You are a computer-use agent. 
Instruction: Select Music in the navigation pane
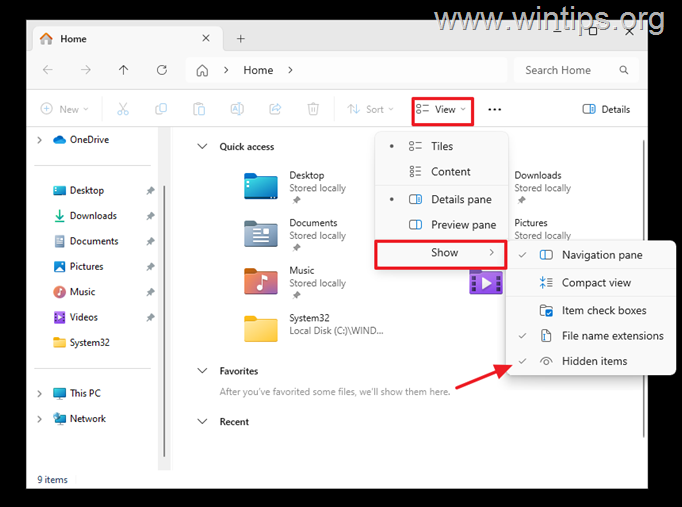click(82, 292)
